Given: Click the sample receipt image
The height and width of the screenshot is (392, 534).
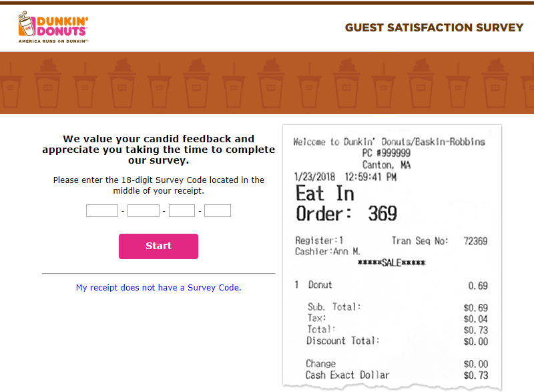Looking at the screenshot, I should pos(392,257).
